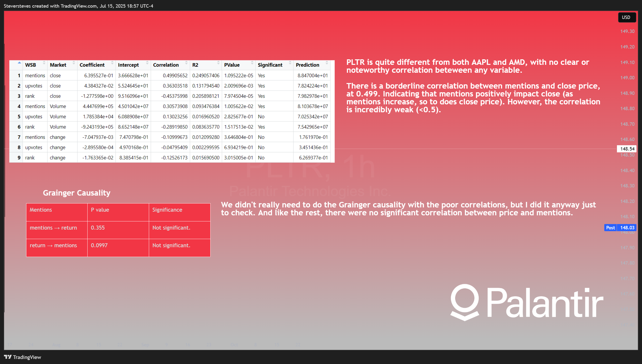Click the 148.70 price axis label
The image size is (642, 364).
point(627,124)
